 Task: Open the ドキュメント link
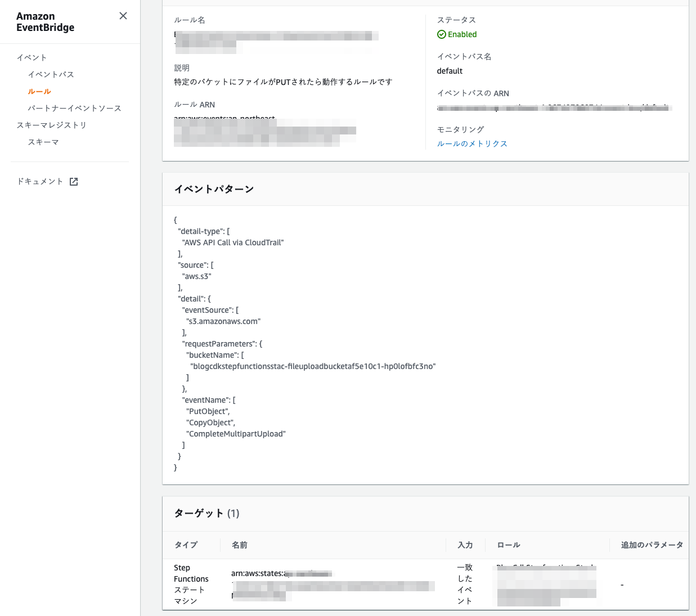pyautogui.click(x=40, y=181)
